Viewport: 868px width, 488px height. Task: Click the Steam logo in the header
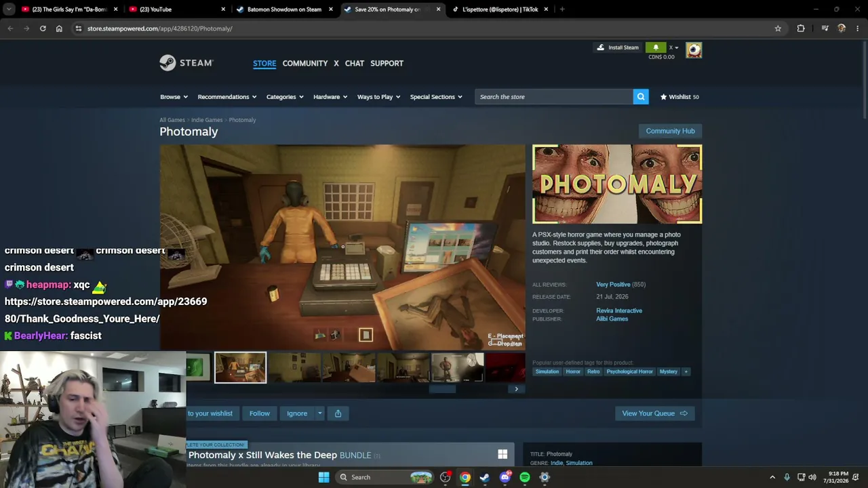(x=186, y=63)
